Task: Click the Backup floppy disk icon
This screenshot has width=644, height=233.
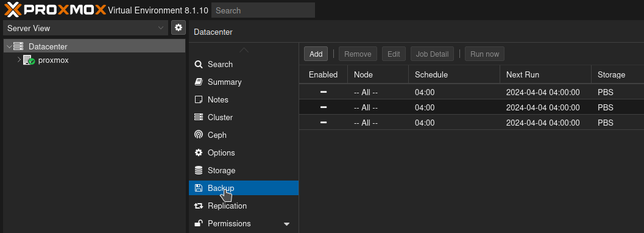Action: pyautogui.click(x=199, y=188)
